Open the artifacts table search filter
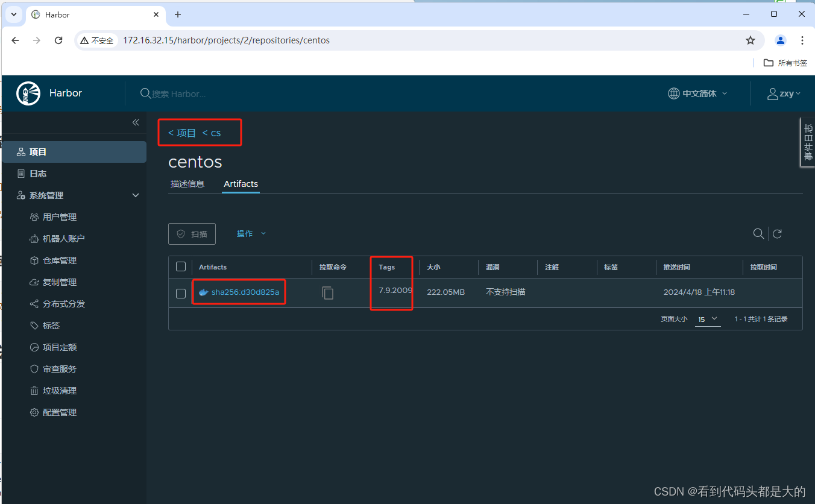The width and height of the screenshot is (815, 504). 758,234
